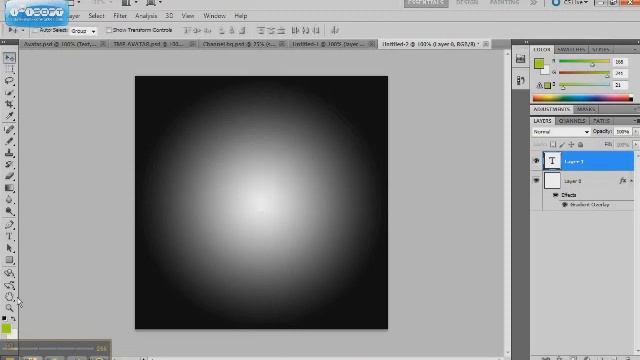Viewport: 640px width, 360px height.
Task: Click the foreground color swatch in Color panel
Action: pos(539,63)
